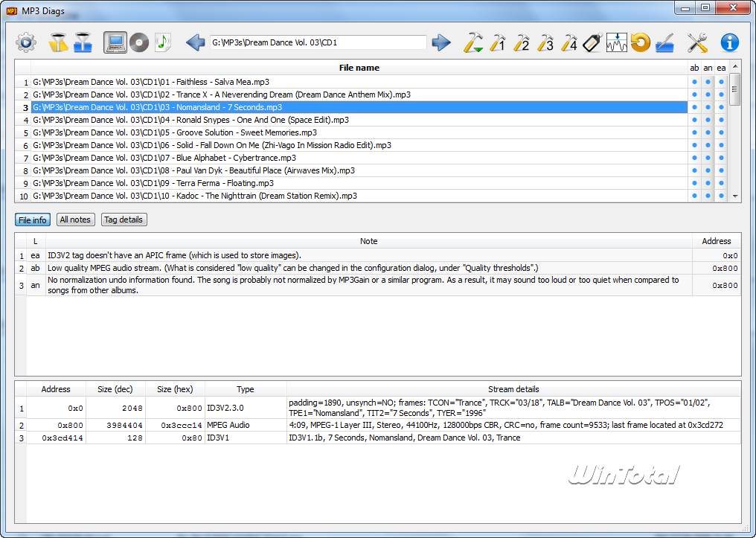Click the Note column header

coord(369,241)
